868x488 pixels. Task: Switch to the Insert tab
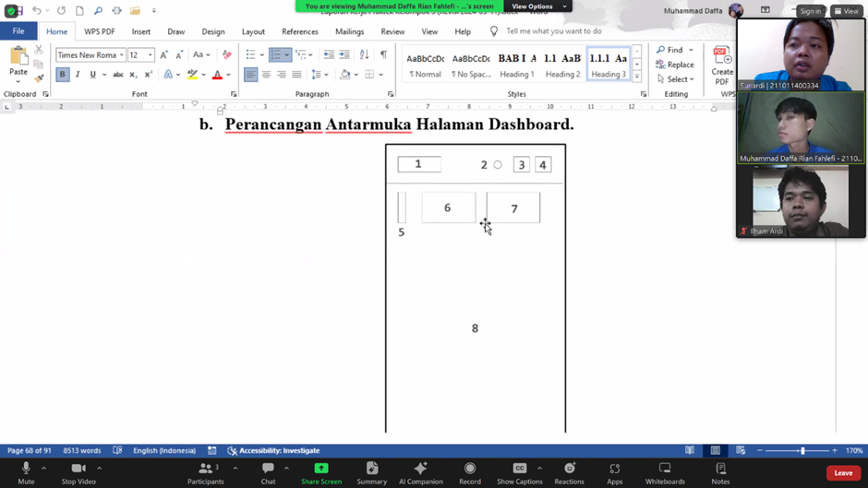coord(140,31)
